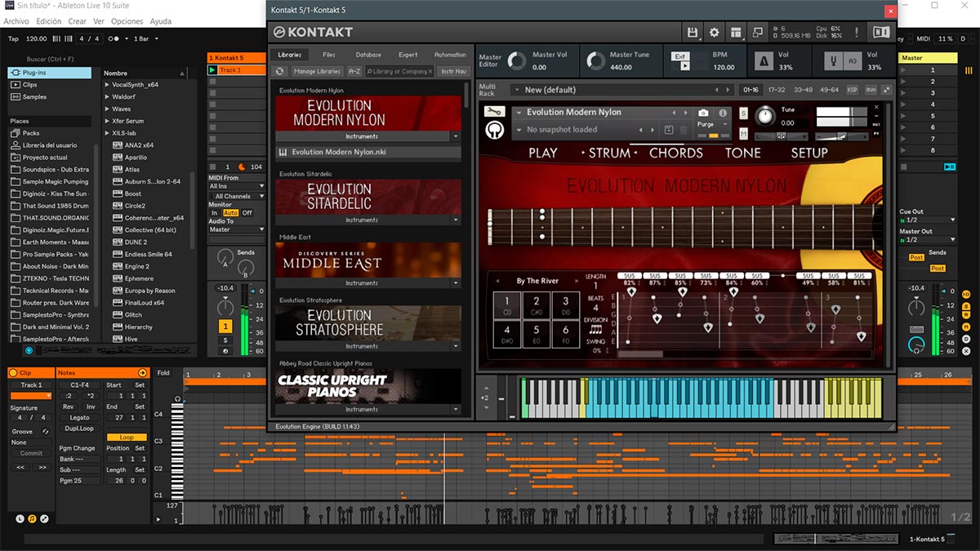The image size is (980, 551).
Task: Open the Archivo menu
Action: (16, 21)
